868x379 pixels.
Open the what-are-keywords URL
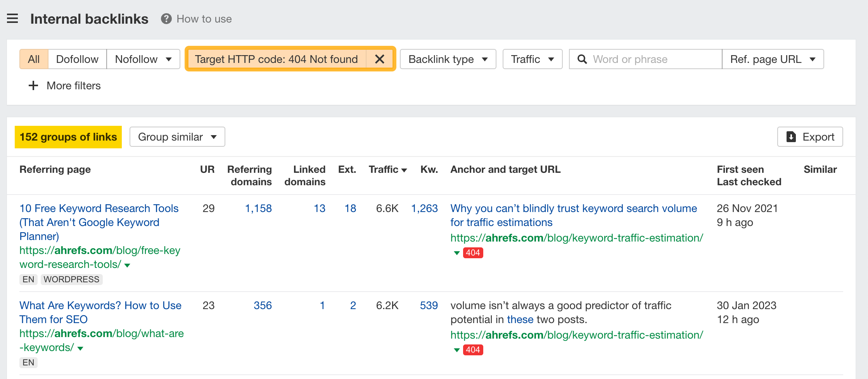pyautogui.click(x=102, y=340)
